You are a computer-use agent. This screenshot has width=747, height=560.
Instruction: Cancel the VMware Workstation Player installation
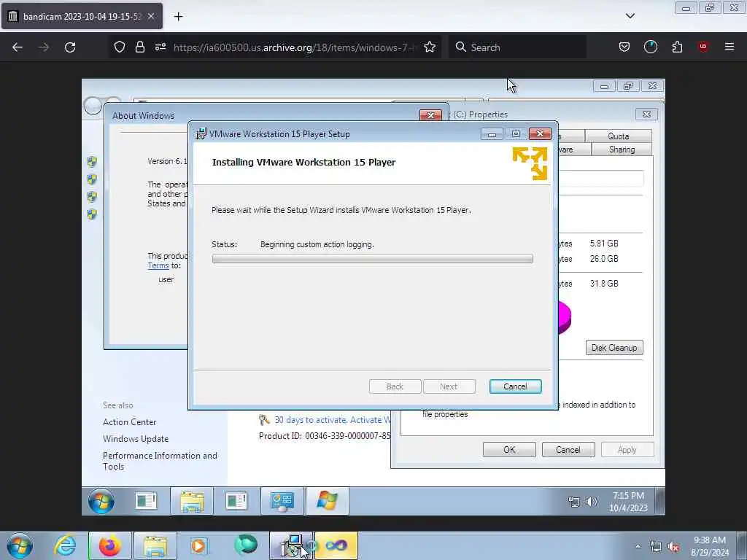(516, 386)
